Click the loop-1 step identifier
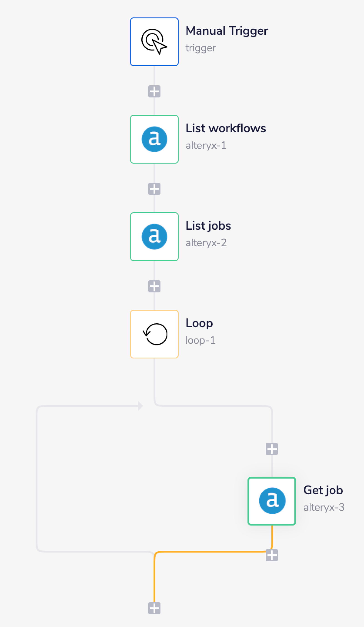 click(x=200, y=340)
